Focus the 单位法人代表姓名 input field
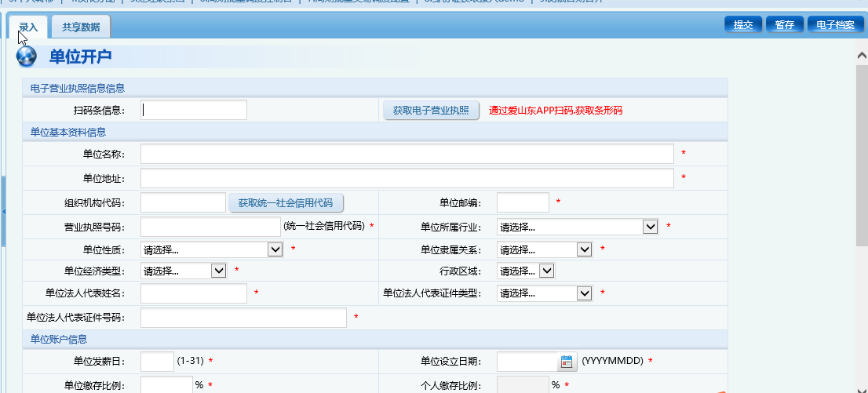 pos(194,293)
